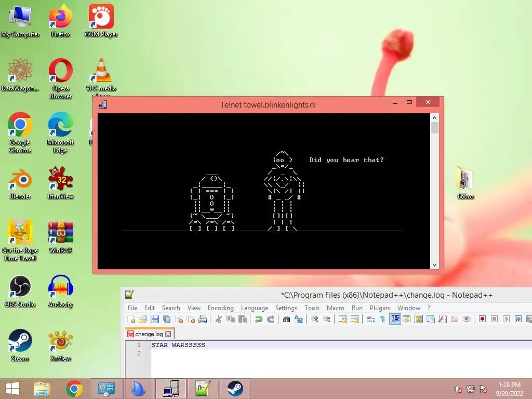Toggle Word wrap icon in Notepad++
Image resolution: width=532 pixels, height=399 pixels.
tap(370, 319)
